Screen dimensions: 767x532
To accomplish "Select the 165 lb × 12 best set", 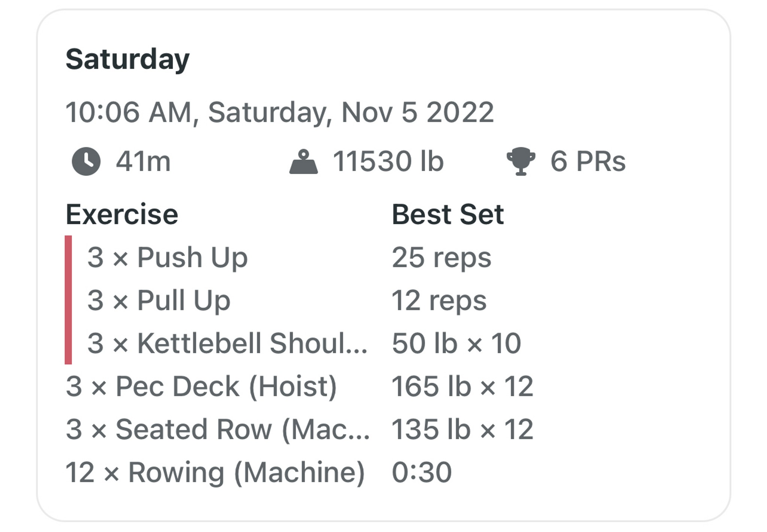I will 463,386.
